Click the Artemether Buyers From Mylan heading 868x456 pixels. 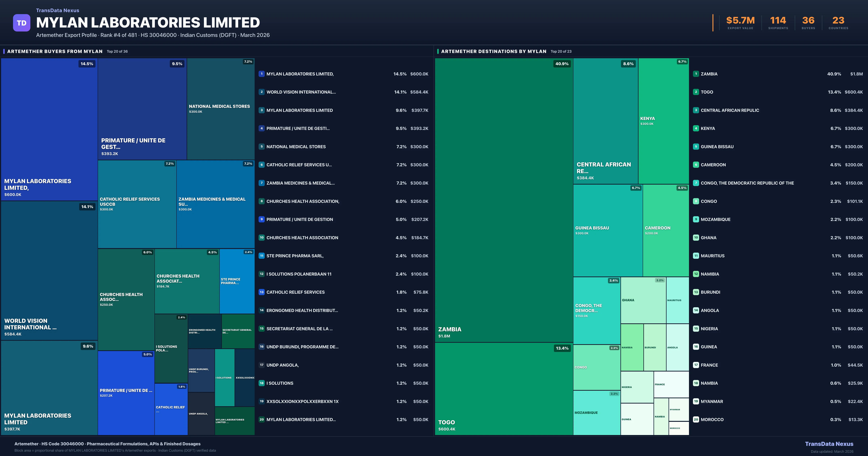coord(55,51)
